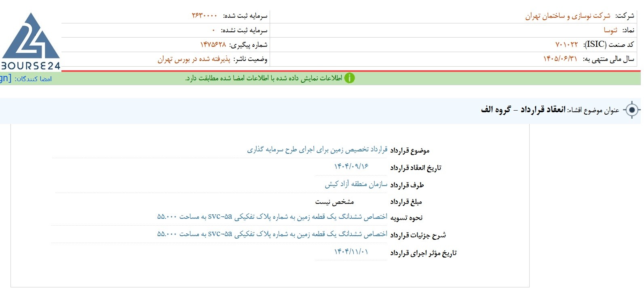Click the شرح جزئیات قرارداد row's value text
644x308 pixels.
(x=272, y=234)
